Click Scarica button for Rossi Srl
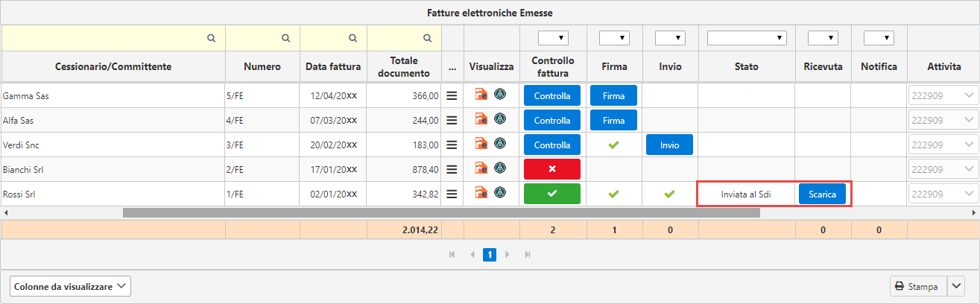The image size is (980, 304). 823,194
